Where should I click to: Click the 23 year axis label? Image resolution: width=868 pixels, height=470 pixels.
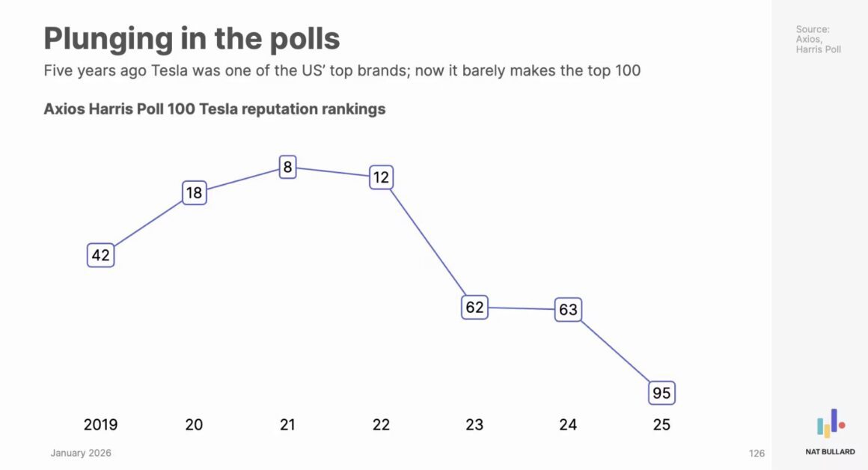(474, 425)
